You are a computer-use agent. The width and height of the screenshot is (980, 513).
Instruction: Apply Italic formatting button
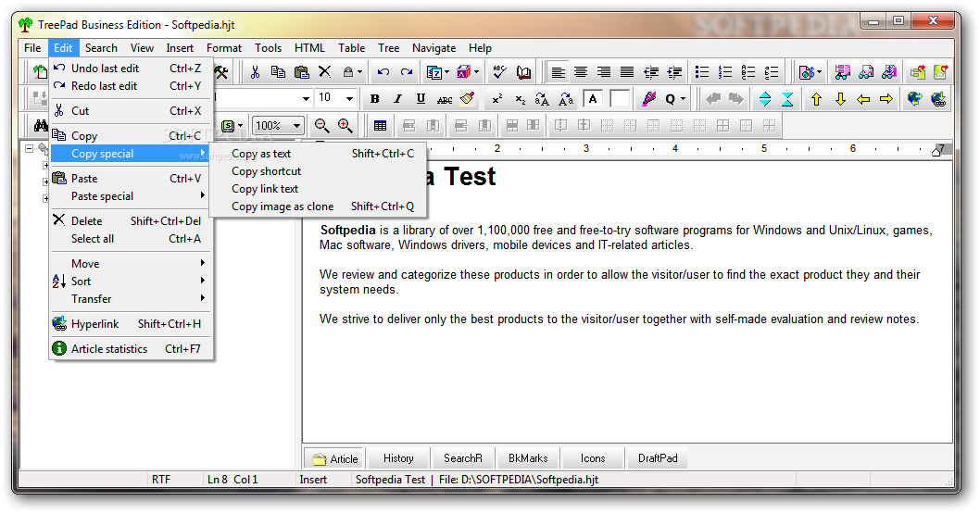397,99
